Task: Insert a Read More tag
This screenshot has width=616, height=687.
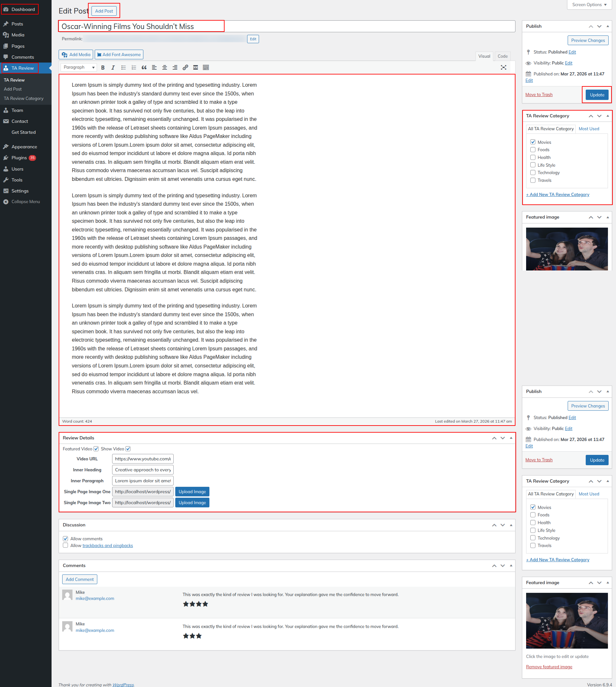Action: pos(195,68)
